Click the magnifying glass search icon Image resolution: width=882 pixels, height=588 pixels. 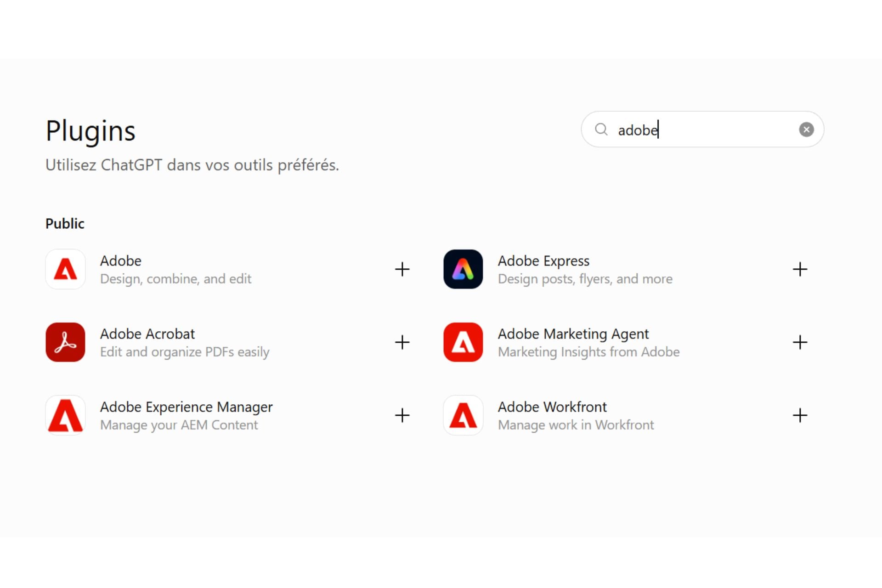click(x=601, y=130)
